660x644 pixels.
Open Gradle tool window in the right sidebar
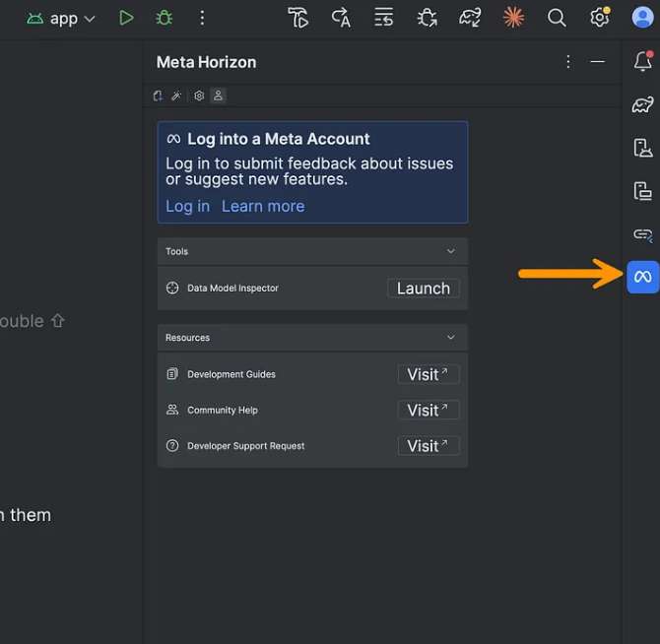click(642, 104)
